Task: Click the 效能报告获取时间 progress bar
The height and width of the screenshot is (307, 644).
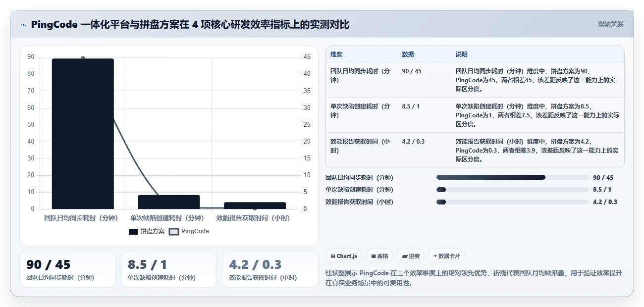Action: tap(512, 202)
